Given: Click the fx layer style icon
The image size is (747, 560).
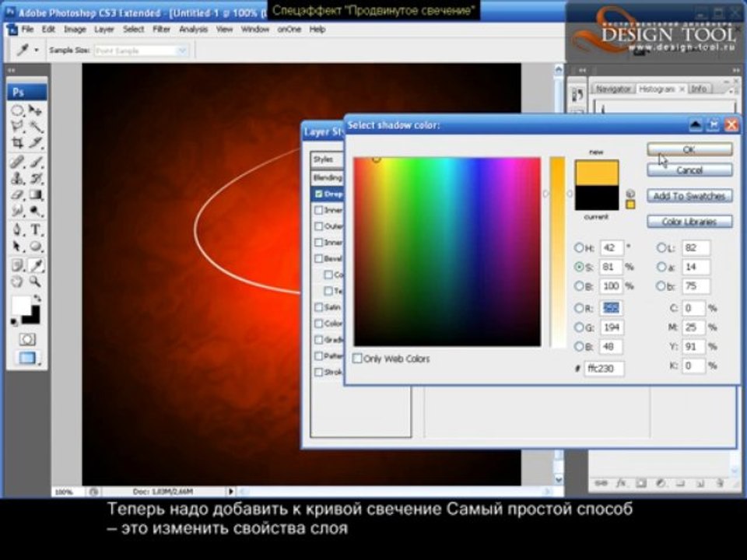Looking at the screenshot, I should coord(621,483).
